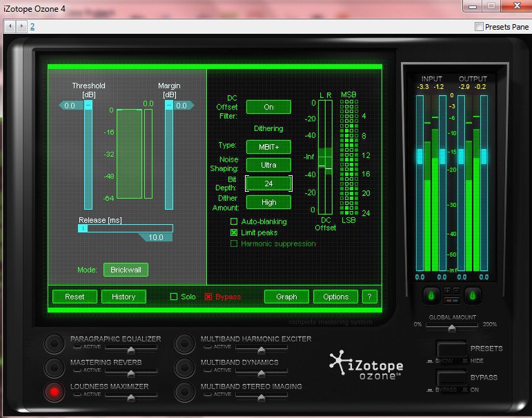Toggle the Harmonic suppression checkbox

(x=234, y=243)
